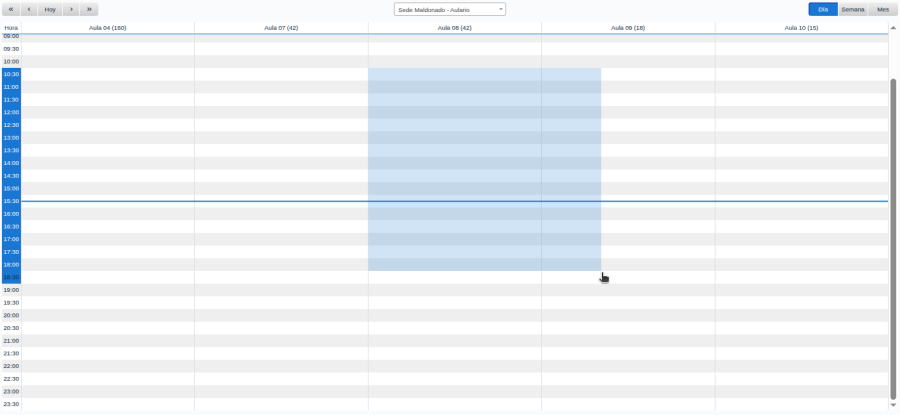Go to next day with single-right arrow

pos(71,9)
